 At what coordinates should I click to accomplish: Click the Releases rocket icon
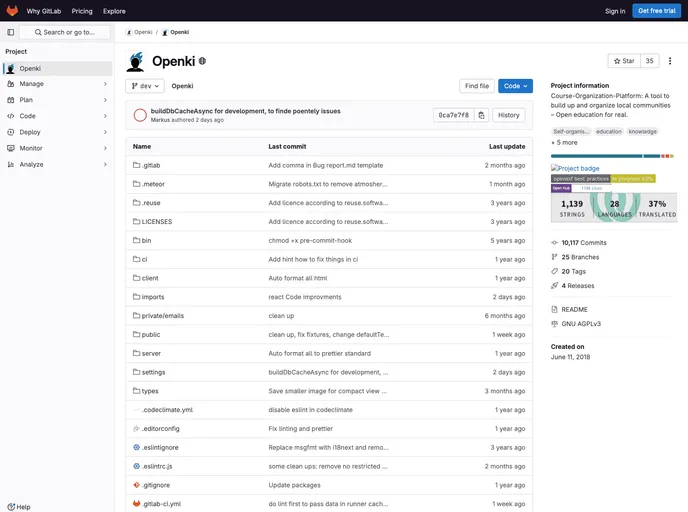point(554,286)
